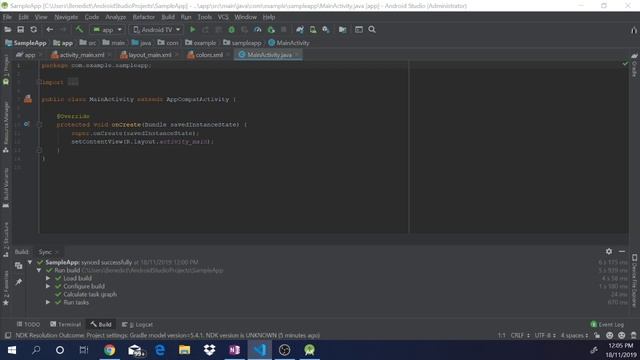
Task: Open the Logcat tool window
Action: coord(138,324)
